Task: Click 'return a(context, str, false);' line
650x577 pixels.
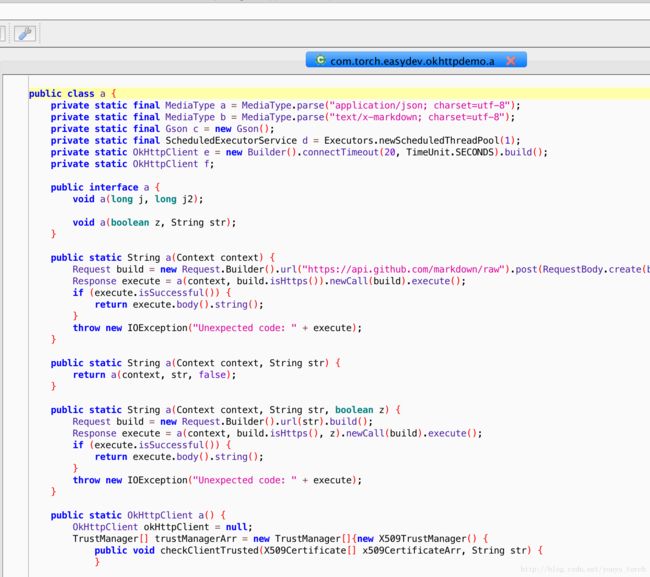Action: tap(154, 375)
